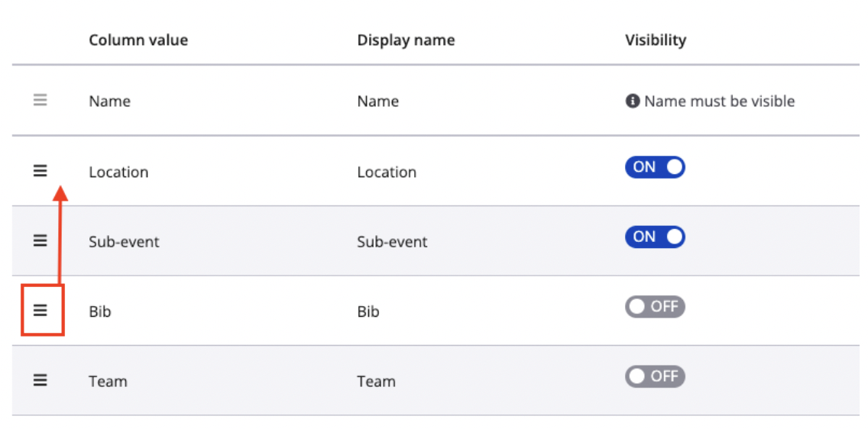Select the Team display name cell
This screenshot has width=868, height=429.
[376, 381]
